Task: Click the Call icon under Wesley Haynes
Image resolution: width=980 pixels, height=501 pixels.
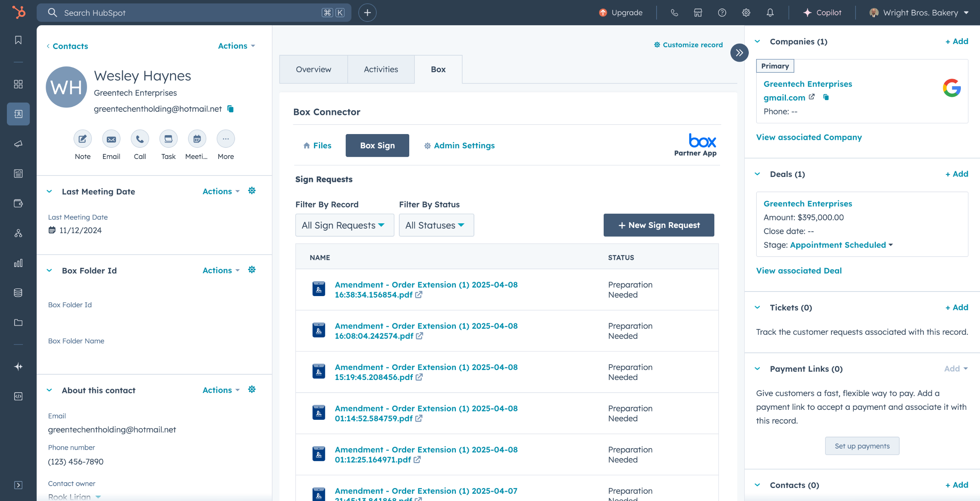Action: click(x=140, y=139)
